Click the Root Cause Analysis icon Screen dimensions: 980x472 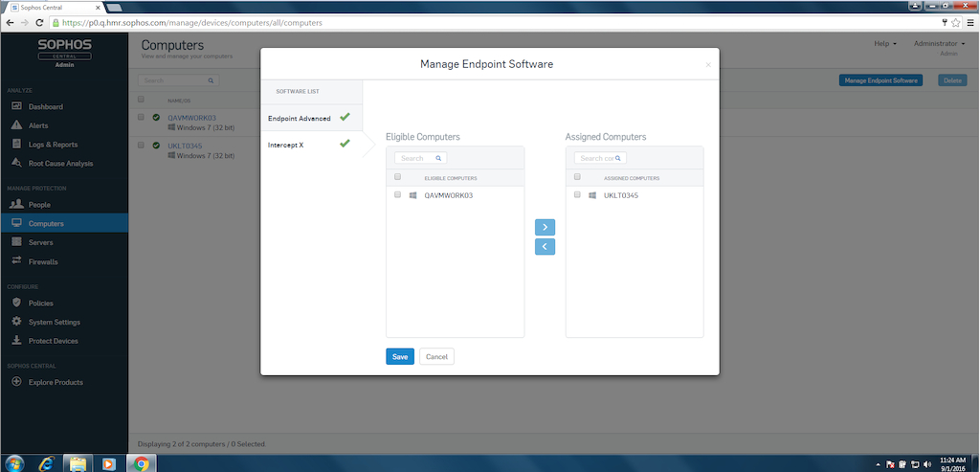[17, 163]
